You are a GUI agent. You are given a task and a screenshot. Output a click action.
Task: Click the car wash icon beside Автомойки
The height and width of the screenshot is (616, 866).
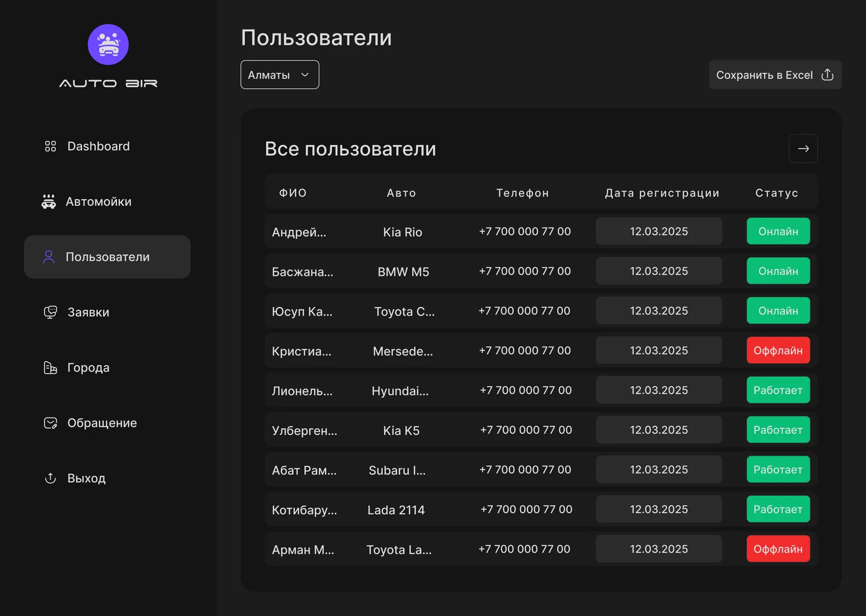[49, 201]
